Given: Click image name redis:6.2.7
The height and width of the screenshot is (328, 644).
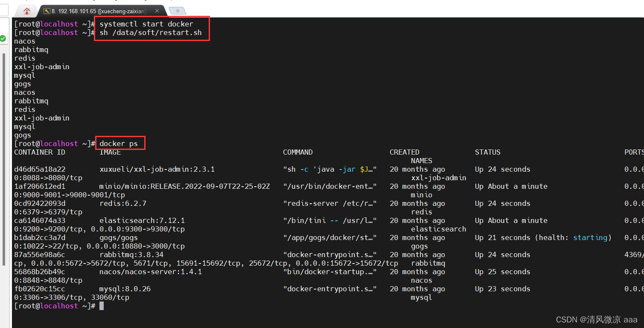Looking at the screenshot, I should tap(123, 203).
